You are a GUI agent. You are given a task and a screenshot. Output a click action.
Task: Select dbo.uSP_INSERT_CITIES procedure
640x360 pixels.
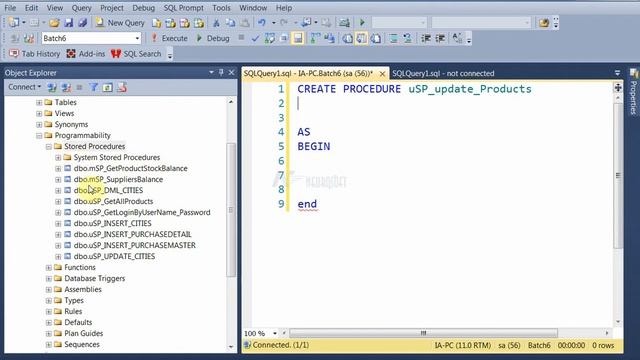(113, 223)
